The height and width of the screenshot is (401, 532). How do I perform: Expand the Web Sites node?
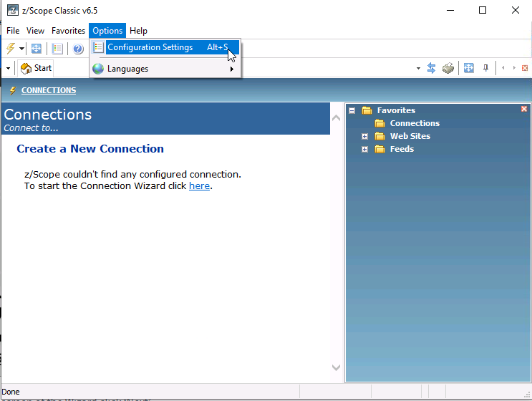364,136
